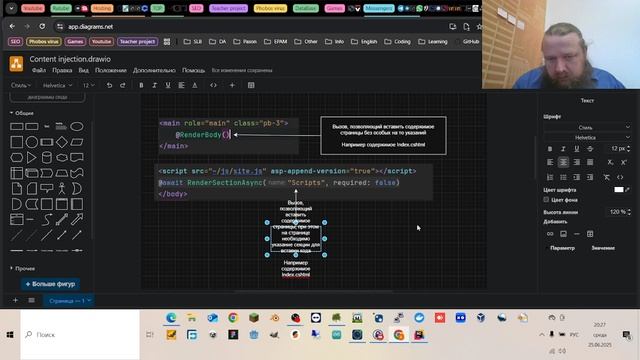
Task: Align text right in right panel
Action: pos(577,162)
